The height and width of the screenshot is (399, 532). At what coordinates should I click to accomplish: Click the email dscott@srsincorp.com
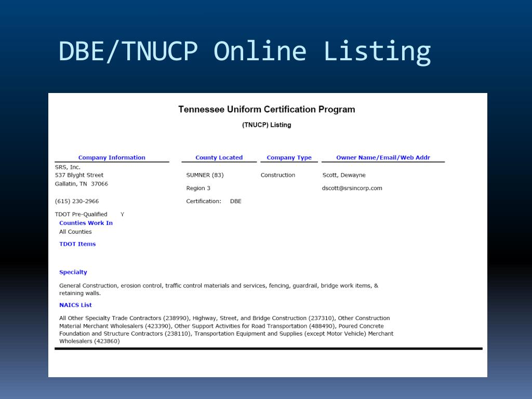click(352, 188)
